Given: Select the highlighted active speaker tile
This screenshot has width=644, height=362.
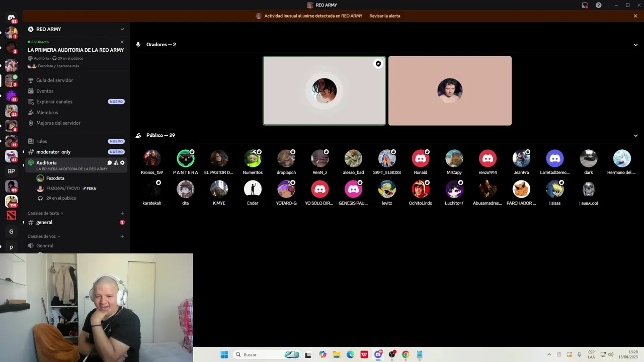Looking at the screenshot, I should point(324,90).
